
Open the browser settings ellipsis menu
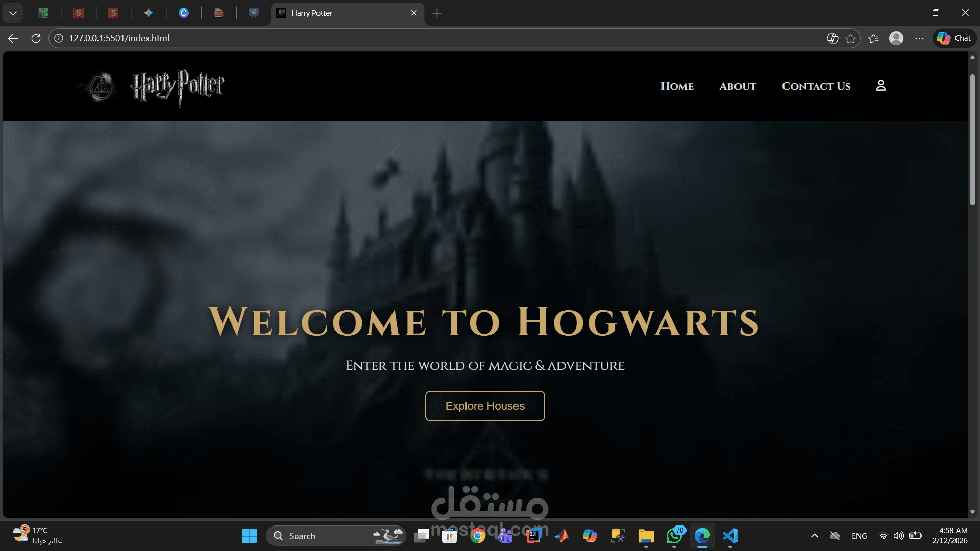pyautogui.click(x=920, y=38)
